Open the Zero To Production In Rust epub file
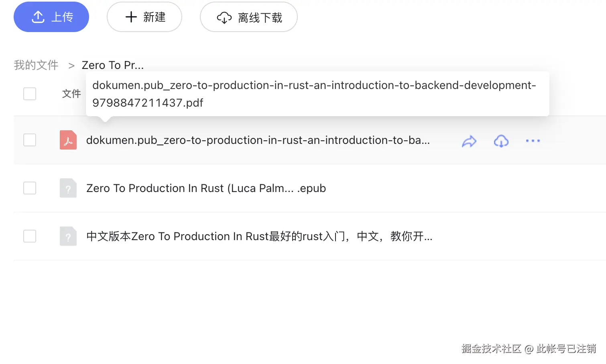606x364 pixels. coord(206,188)
